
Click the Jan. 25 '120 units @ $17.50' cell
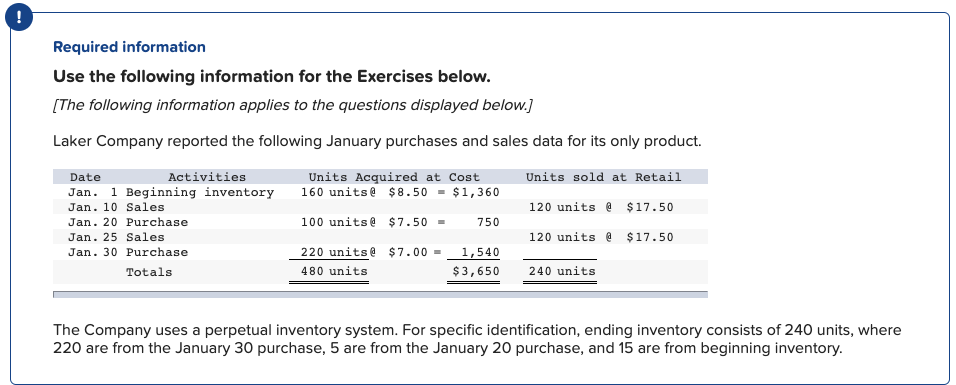tap(601, 237)
